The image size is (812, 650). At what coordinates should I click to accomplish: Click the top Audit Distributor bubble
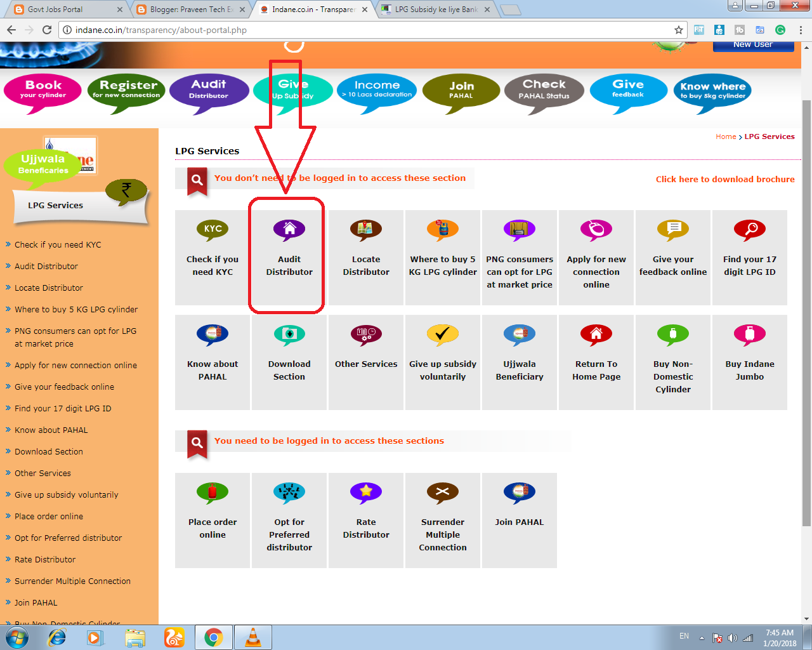(209, 92)
